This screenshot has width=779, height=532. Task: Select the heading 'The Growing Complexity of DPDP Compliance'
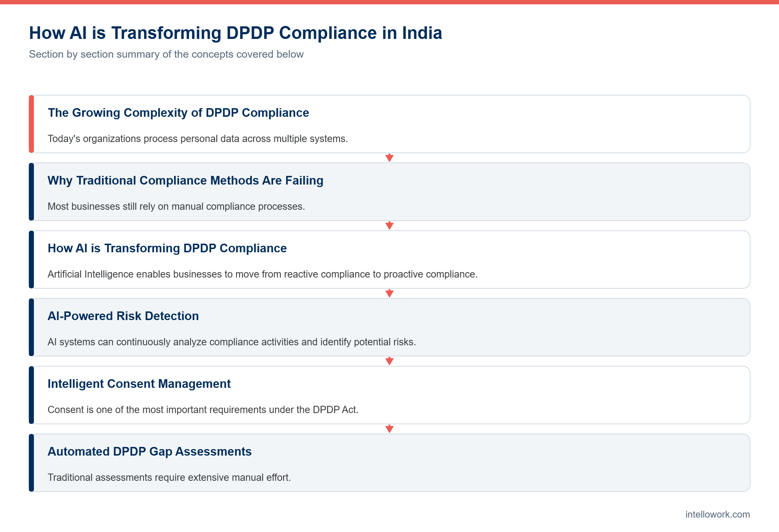click(179, 113)
